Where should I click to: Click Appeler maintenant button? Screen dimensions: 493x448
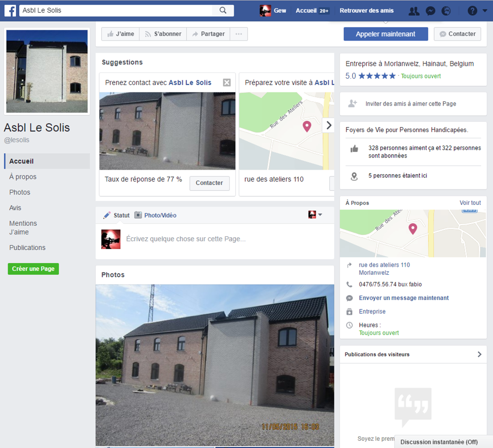(x=385, y=34)
